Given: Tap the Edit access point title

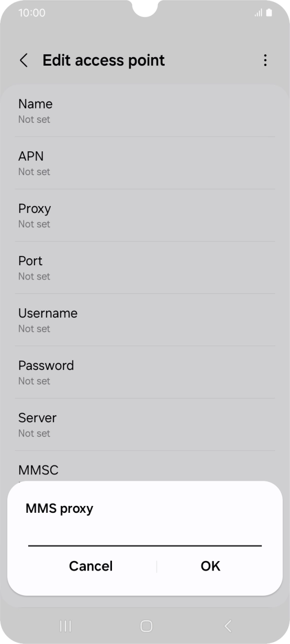Looking at the screenshot, I should pos(104,60).
